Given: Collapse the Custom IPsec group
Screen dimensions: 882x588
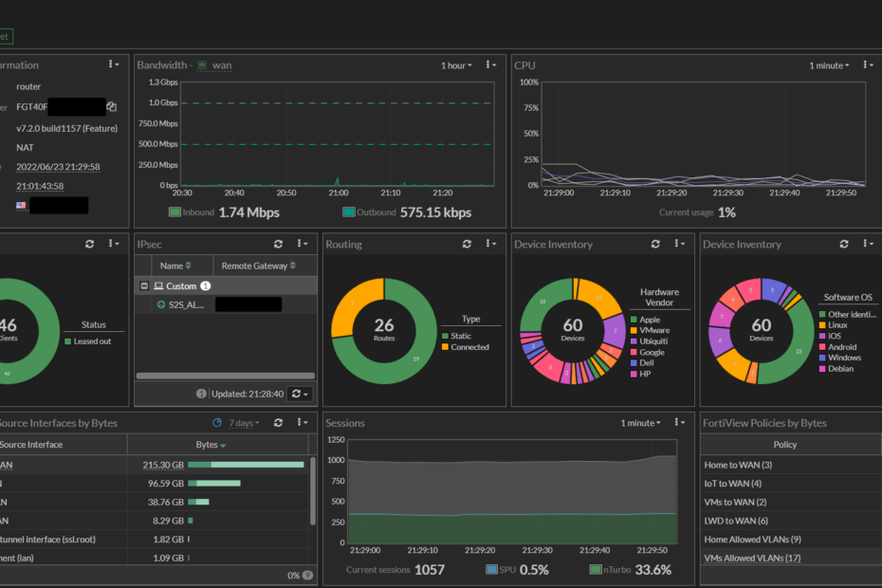Looking at the screenshot, I should point(144,285).
